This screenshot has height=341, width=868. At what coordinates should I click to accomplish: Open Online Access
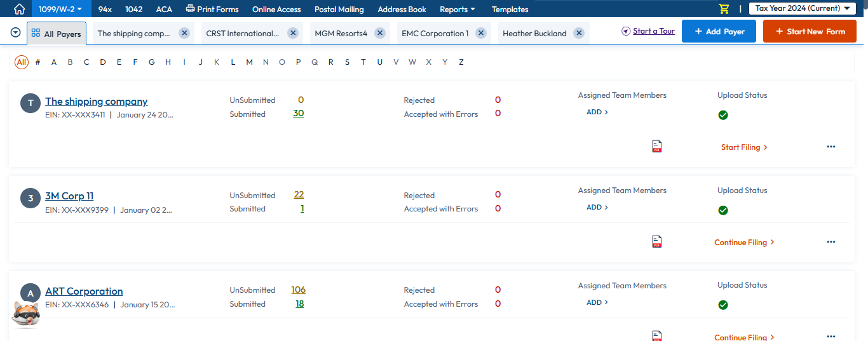coord(276,9)
